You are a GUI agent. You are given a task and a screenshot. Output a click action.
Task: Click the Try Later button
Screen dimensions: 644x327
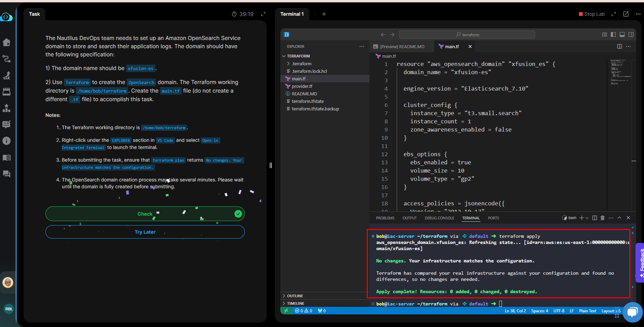tap(145, 232)
